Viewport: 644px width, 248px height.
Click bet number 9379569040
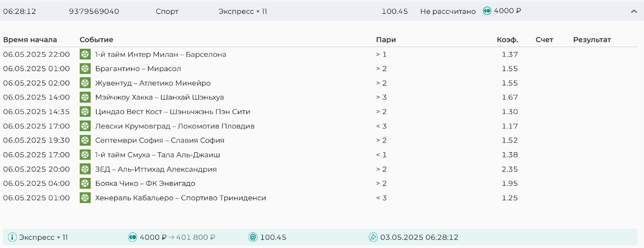(x=94, y=11)
